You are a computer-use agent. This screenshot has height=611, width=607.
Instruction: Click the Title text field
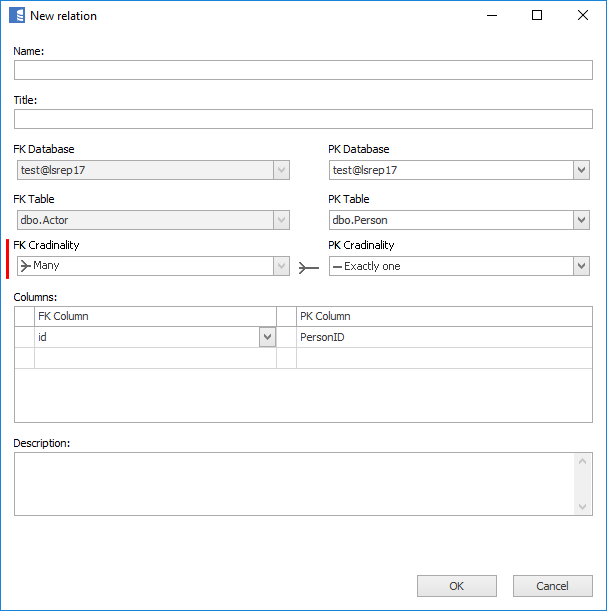(303, 120)
